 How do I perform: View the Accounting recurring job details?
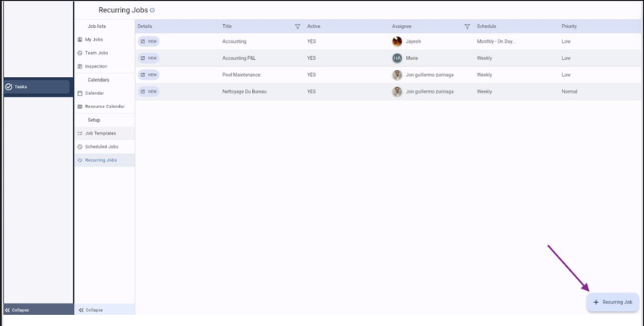(149, 41)
